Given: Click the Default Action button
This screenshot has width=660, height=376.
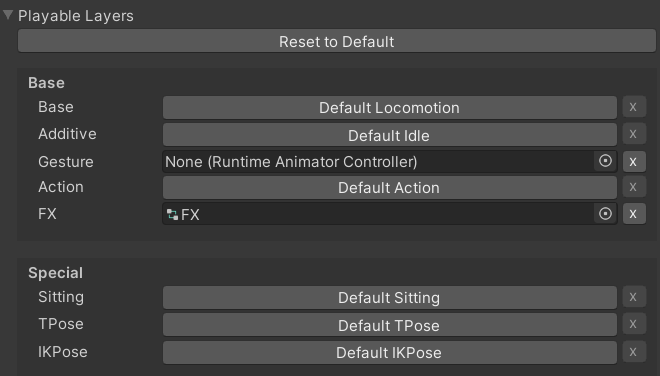Looking at the screenshot, I should tap(390, 187).
